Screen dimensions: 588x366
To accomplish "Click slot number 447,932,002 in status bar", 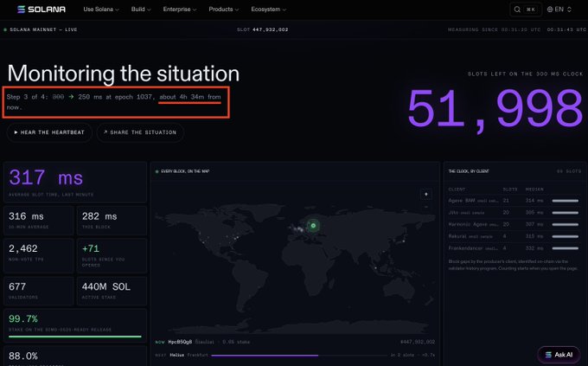I will [270, 29].
